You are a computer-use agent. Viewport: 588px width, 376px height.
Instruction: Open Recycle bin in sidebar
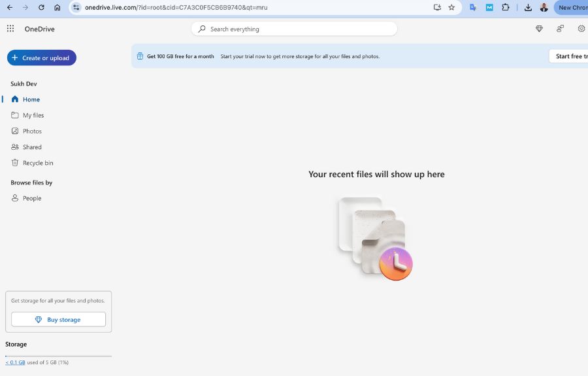[38, 163]
